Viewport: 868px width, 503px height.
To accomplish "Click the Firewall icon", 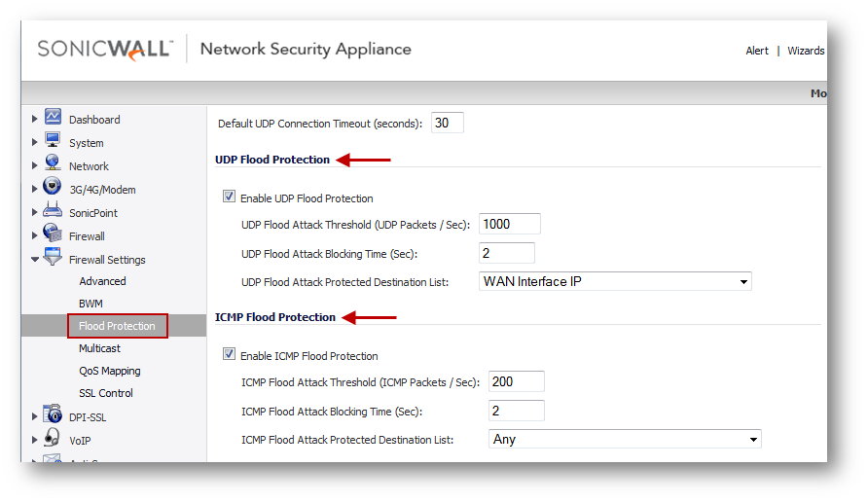I will click(x=53, y=233).
